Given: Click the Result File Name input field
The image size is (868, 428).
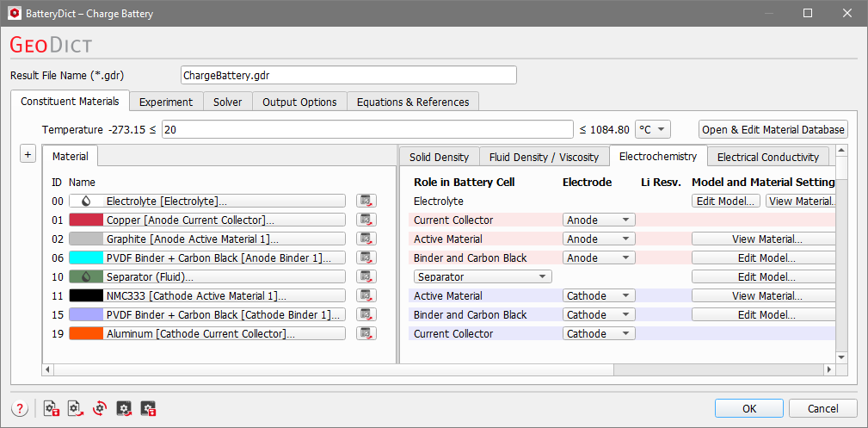Looking at the screenshot, I should click(348, 76).
